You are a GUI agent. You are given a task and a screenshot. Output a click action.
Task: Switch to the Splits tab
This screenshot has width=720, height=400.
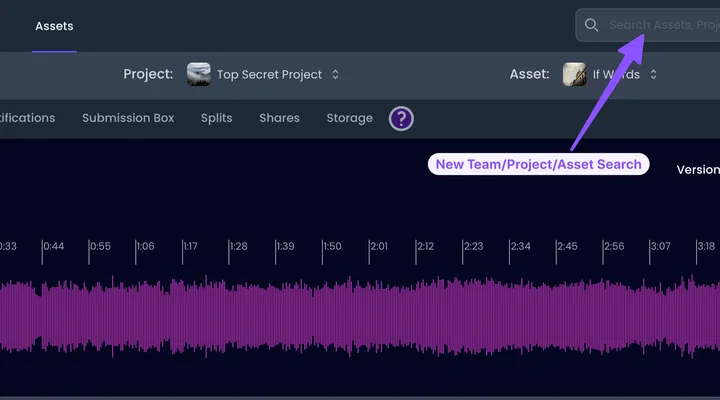tap(216, 118)
